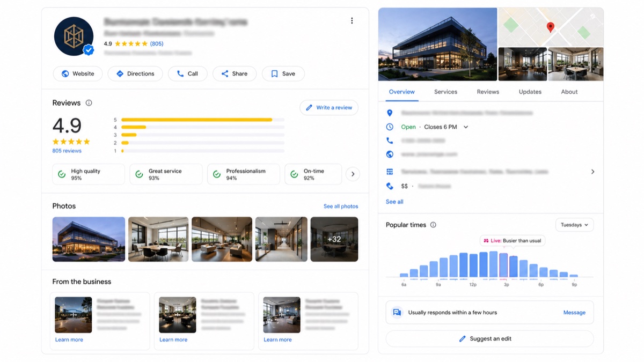The width and height of the screenshot is (644, 362).
Task: Click the Great service checkmark icon
Action: tap(140, 174)
